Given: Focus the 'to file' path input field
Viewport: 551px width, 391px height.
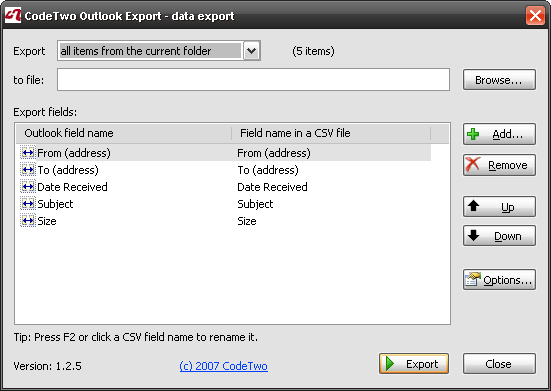Looking at the screenshot, I should click(x=253, y=80).
